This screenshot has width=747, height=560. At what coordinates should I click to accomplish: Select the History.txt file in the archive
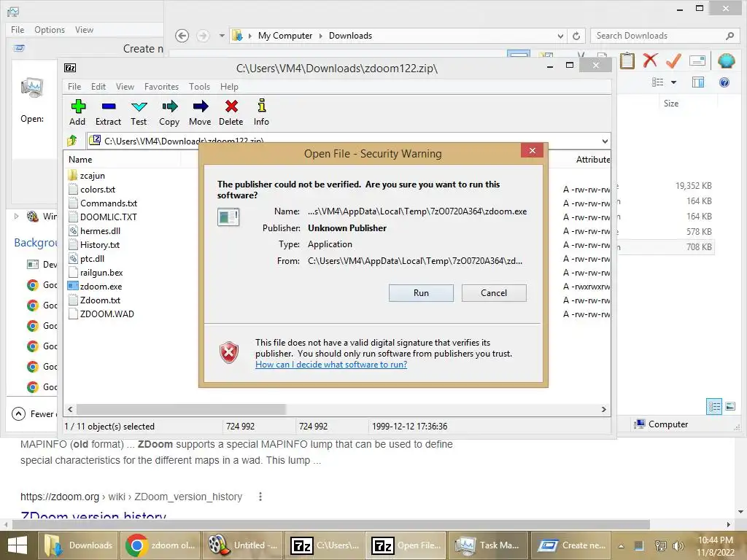pyautogui.click(x=99, y=244)
